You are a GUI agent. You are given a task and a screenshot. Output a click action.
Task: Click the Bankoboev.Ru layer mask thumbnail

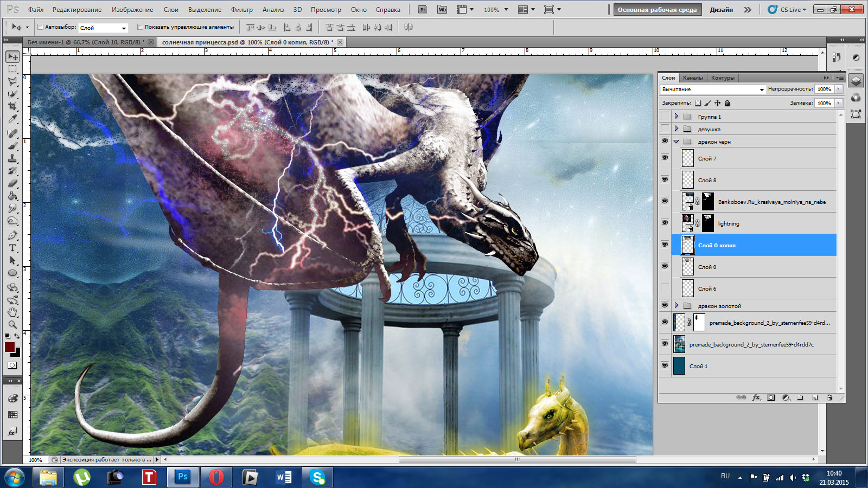tap(708, 201)
